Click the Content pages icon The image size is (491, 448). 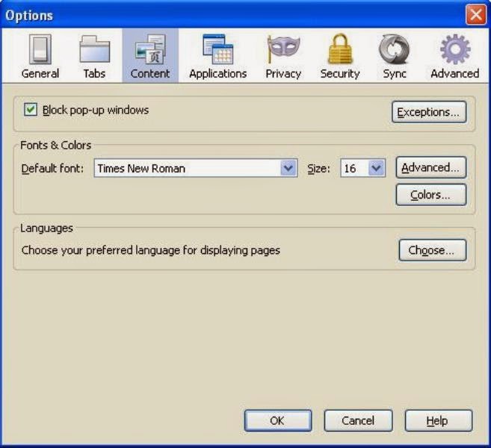coord(151,49)
